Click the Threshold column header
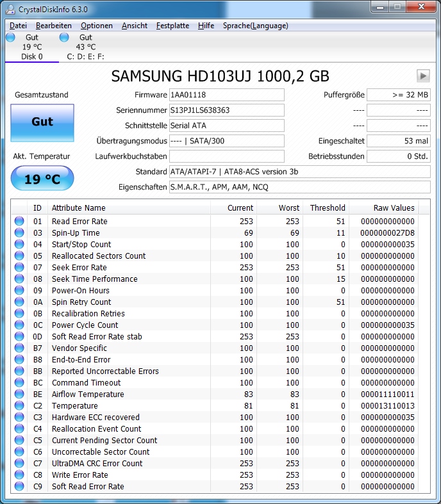 (326, 208)
